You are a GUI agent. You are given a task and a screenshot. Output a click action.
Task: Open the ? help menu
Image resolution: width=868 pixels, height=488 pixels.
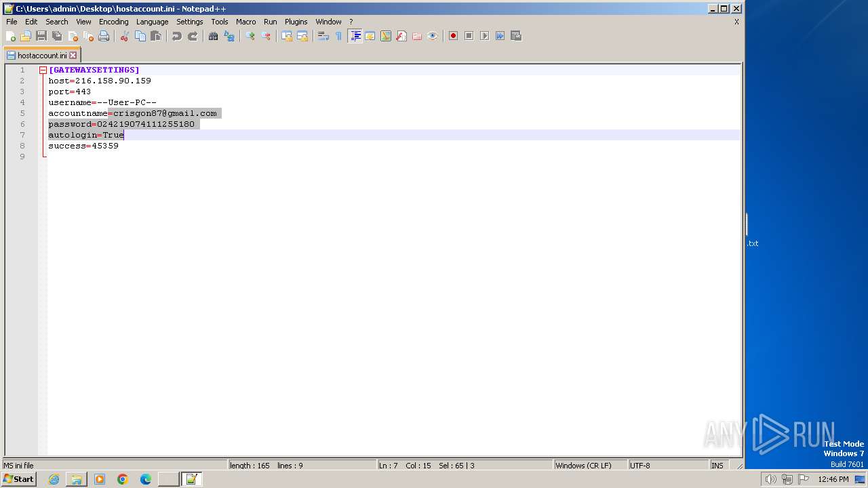pyautogui.click(x=351, y=22)
